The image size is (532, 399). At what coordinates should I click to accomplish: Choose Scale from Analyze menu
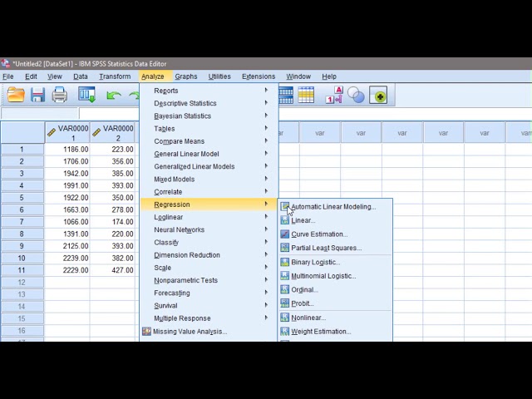pyautogui.click(x=209, y=268)
